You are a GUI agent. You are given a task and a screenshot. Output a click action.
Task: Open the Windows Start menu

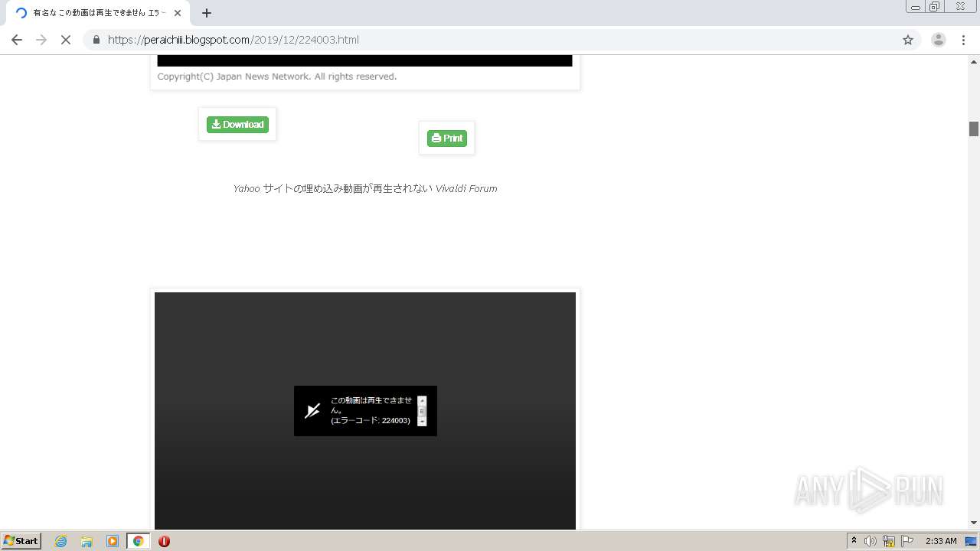[x=21, y=541]
